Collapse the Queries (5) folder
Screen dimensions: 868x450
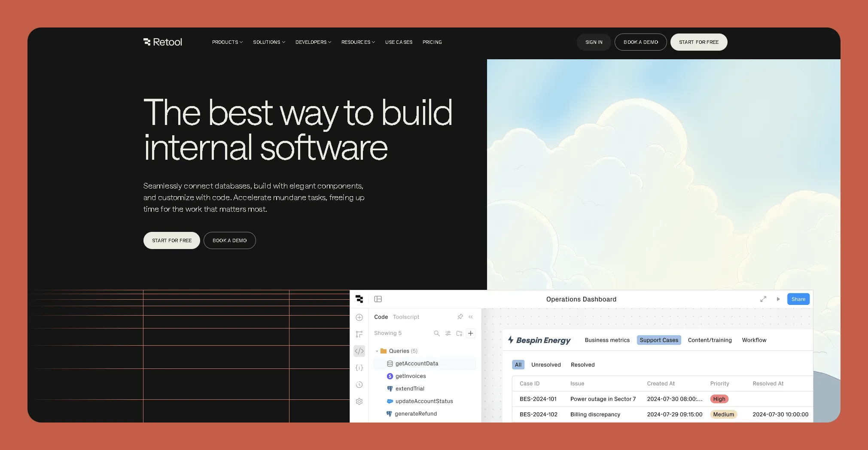coord(377,351)
